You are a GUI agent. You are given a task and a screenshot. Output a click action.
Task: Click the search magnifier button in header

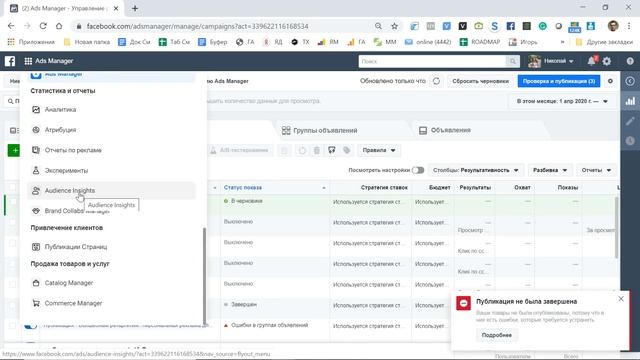tap(512, 61)
